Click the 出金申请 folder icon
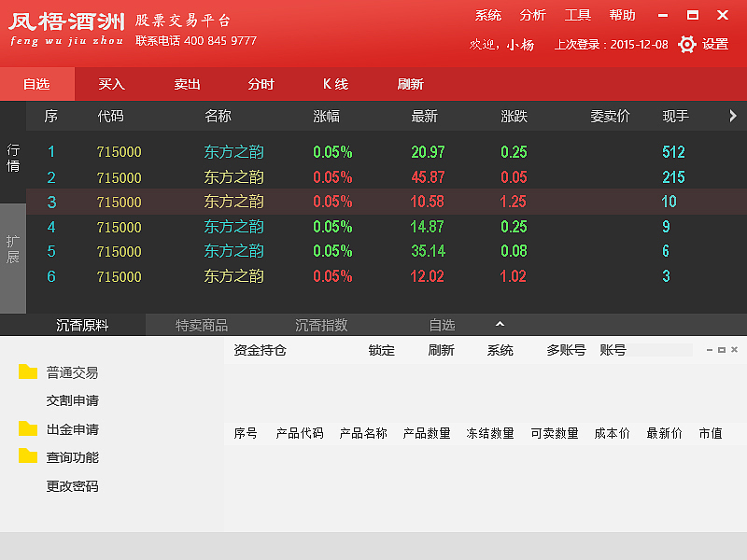Viewport: 747px width, 560px height. point(28,428)
